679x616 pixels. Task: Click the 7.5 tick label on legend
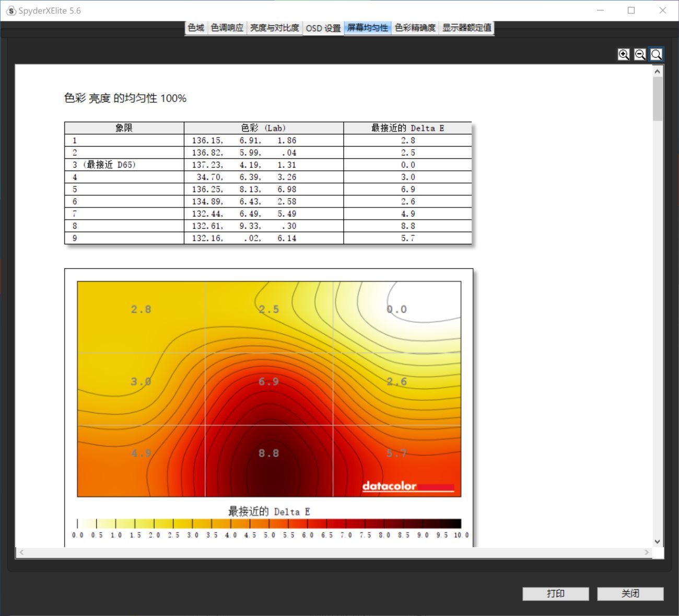point(365,535)
